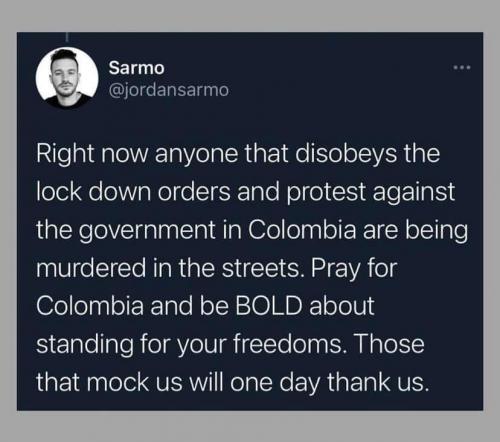Click the @jordansarmo handle
Viewport: 500px width, 442px height.
pos(169,90)
